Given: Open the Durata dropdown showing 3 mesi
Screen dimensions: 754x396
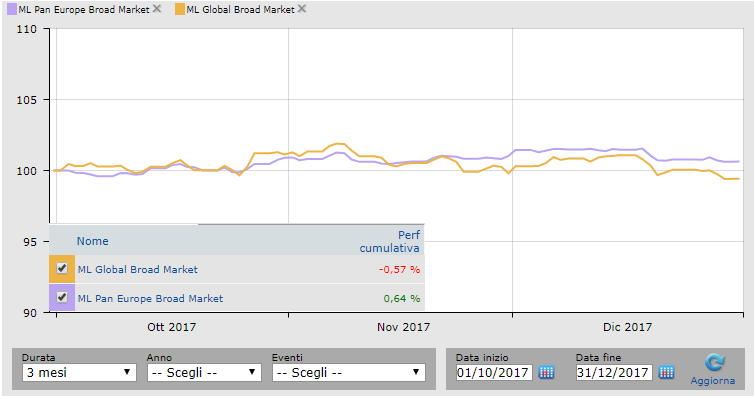Looking at the screenshot, I should pyautogui.click(x=79, y=372).
